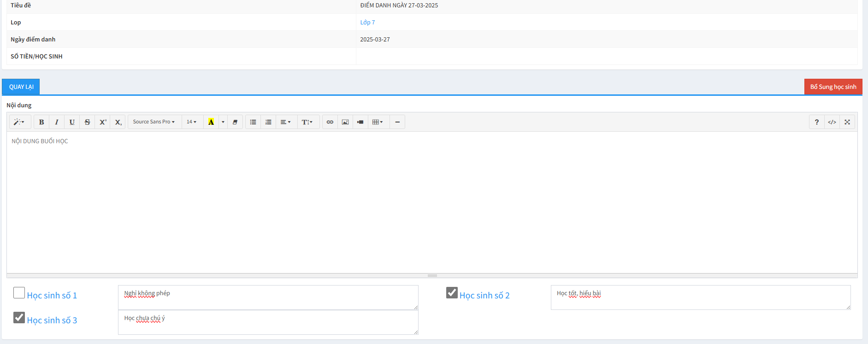Switch to code view in editor
This screenshot has height=344, width=868.
(832, 122)
